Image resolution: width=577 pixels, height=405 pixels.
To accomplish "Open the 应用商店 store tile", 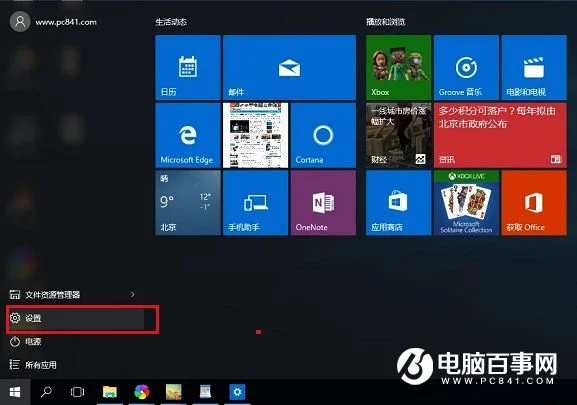I will [x=399, y=203].
